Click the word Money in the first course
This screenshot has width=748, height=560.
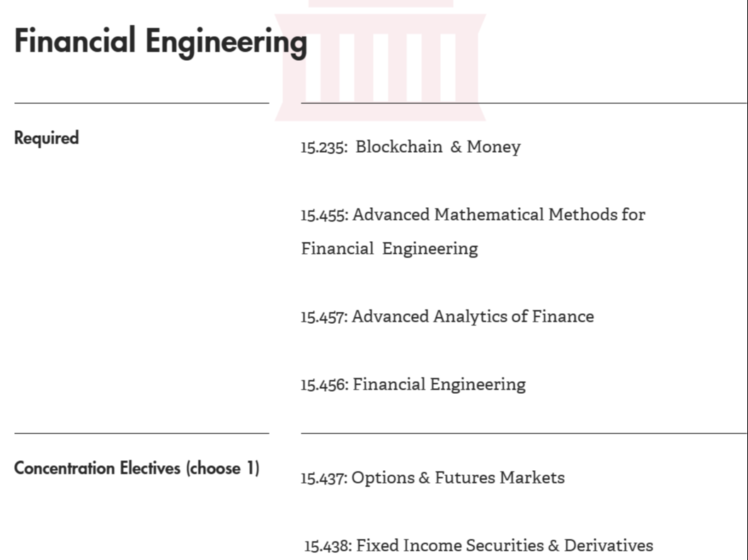click(x=493, y=147)
